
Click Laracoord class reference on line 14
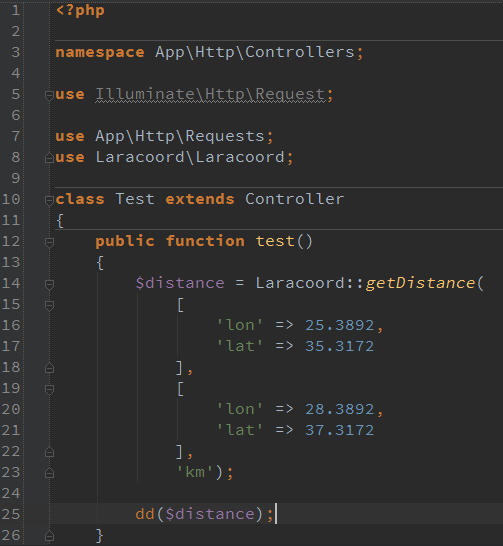point(300,283)
